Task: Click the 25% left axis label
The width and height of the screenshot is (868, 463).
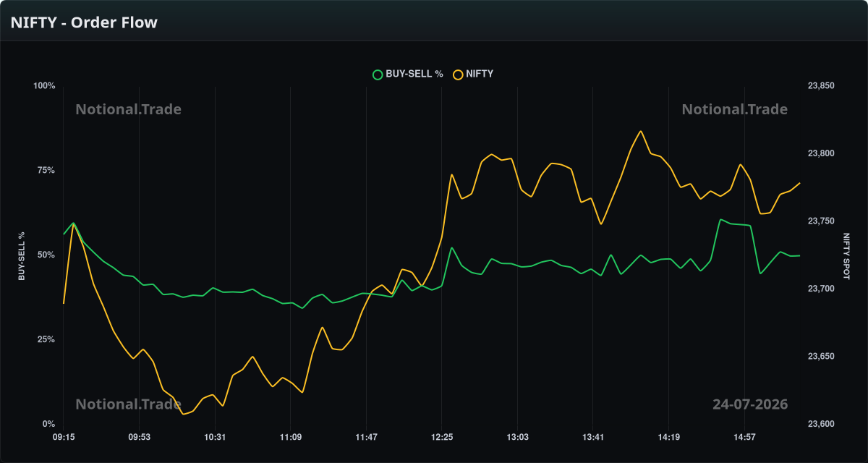Action: point(47,339)
